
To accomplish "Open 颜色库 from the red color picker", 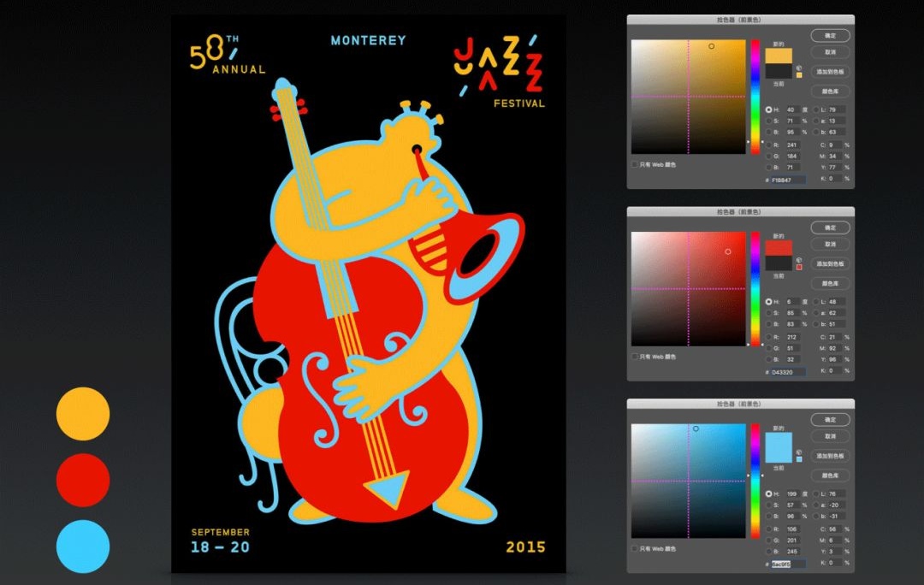I will pos(831,283).
